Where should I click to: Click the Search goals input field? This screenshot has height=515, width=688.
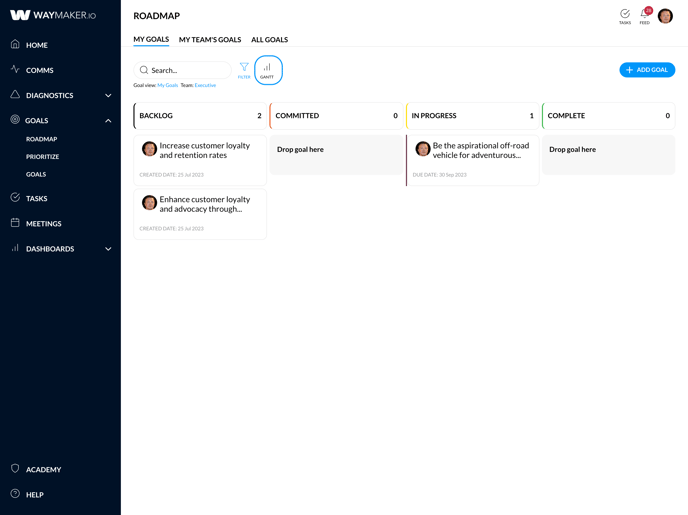182,70
